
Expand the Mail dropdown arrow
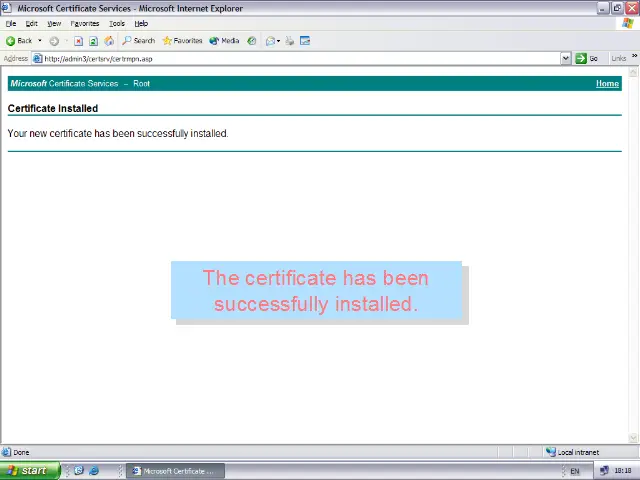278,41
